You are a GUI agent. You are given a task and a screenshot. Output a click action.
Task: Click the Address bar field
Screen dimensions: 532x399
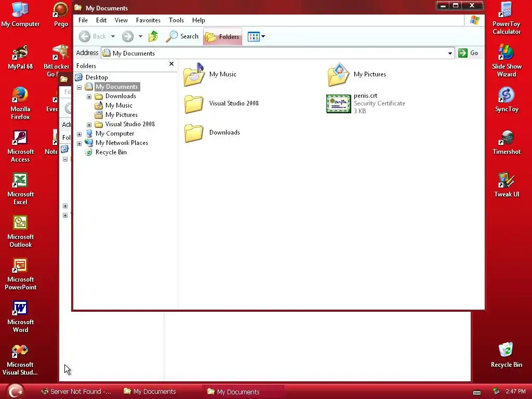pyautogui.click(x=277, y=54)
